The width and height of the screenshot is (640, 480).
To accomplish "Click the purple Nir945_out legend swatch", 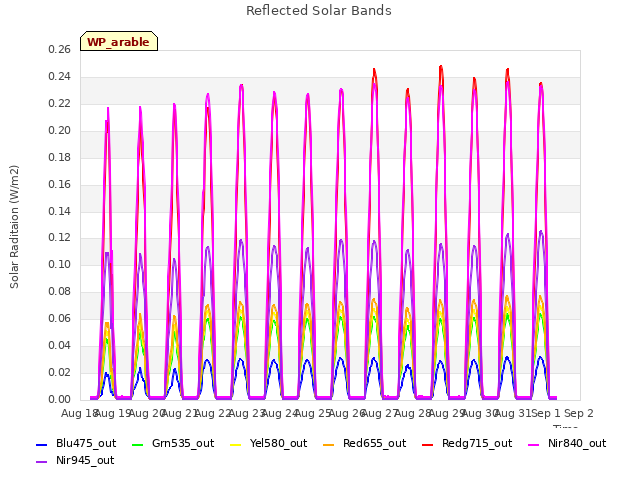I will (42, 462).
